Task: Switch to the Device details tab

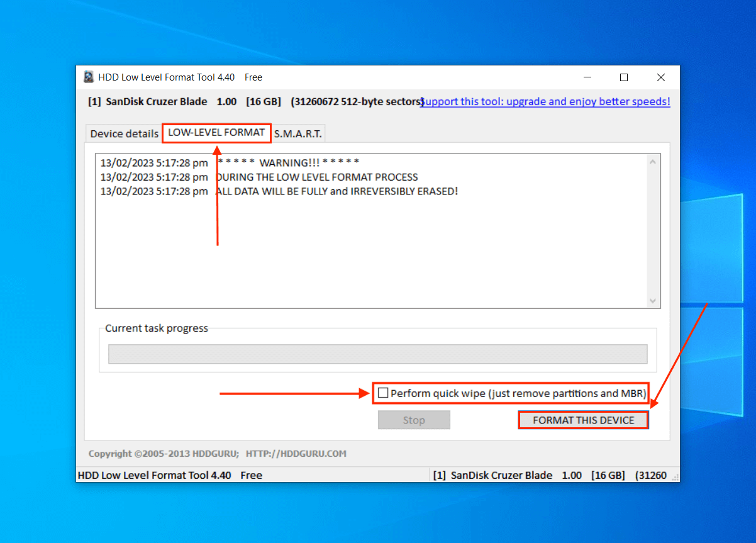Action: pos(124,133)
